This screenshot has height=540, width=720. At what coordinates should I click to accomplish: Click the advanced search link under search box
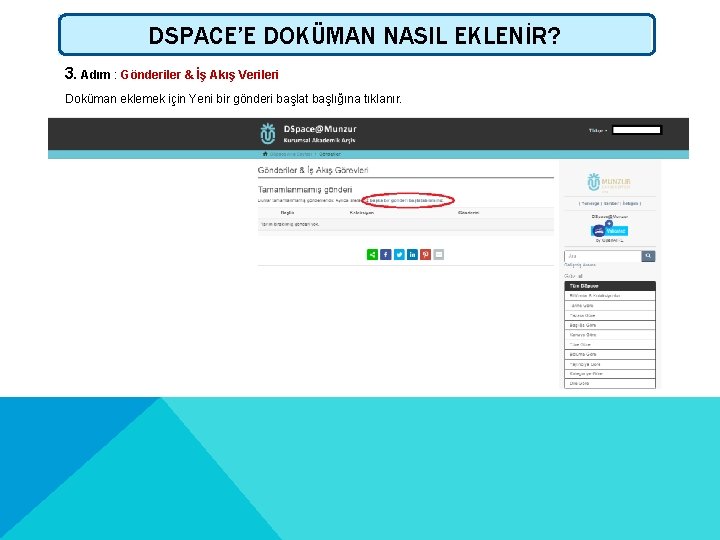tap(580, 265)
